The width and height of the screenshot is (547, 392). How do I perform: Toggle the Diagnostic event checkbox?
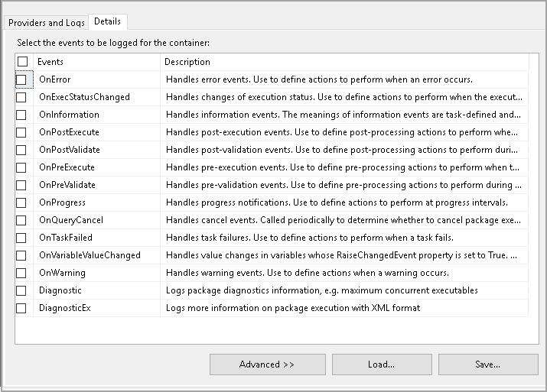[x=21, y=290]
